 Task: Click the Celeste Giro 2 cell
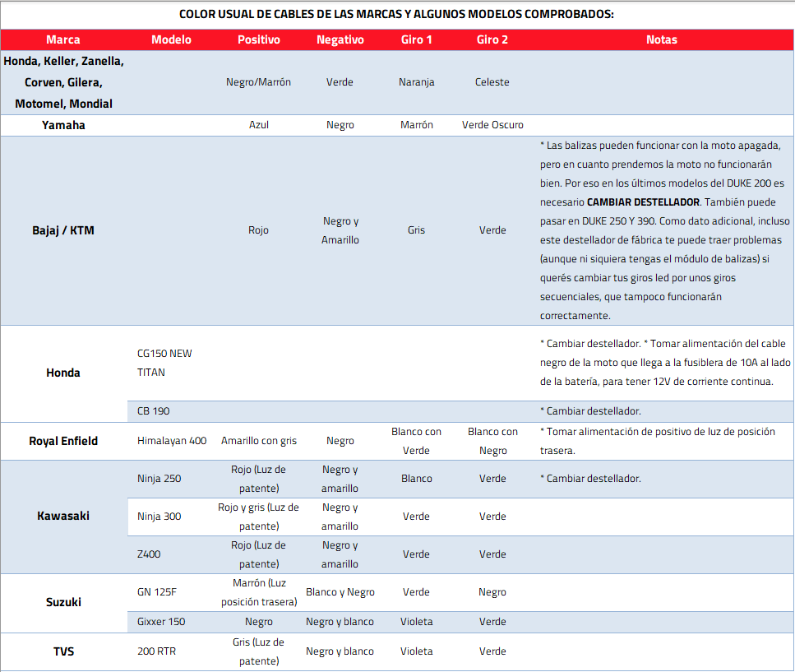pyautogui.click(x=492, y=82)
